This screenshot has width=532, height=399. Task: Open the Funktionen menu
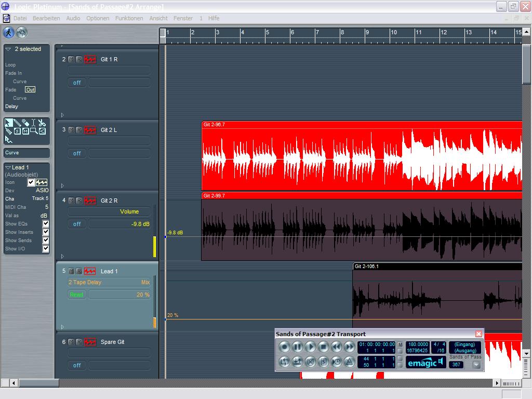[x=129, y=18]
